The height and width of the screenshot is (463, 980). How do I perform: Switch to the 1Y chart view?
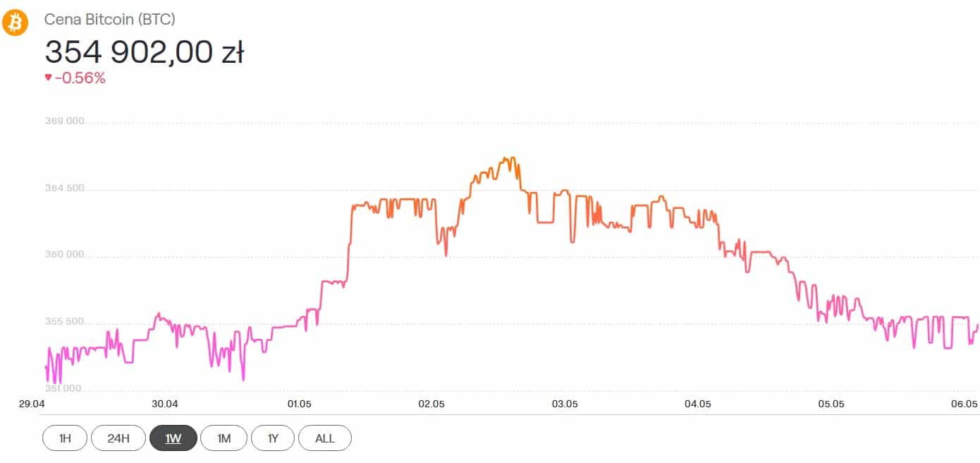(x=273, y=438)
